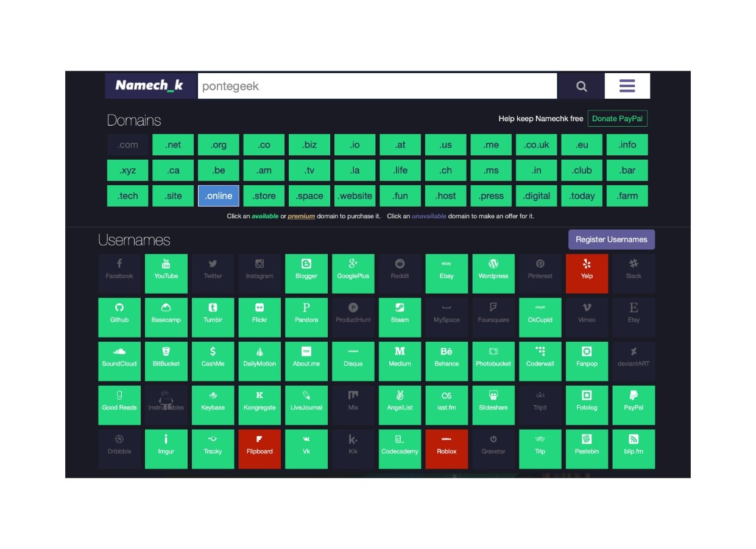Click the search magnifier button
The height and width of the screenshot is (549, 756).
(x=582, y=86)
